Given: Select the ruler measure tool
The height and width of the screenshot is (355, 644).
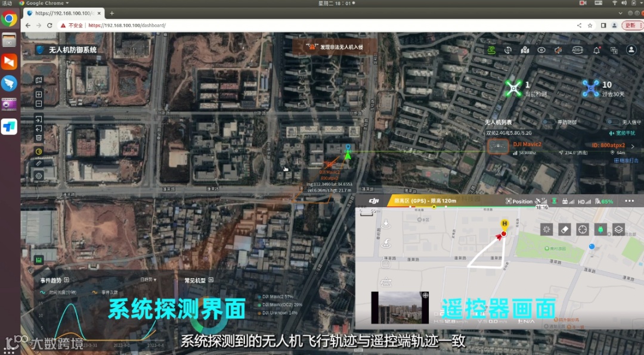Looking at the screenshot, I should point(39,163).
